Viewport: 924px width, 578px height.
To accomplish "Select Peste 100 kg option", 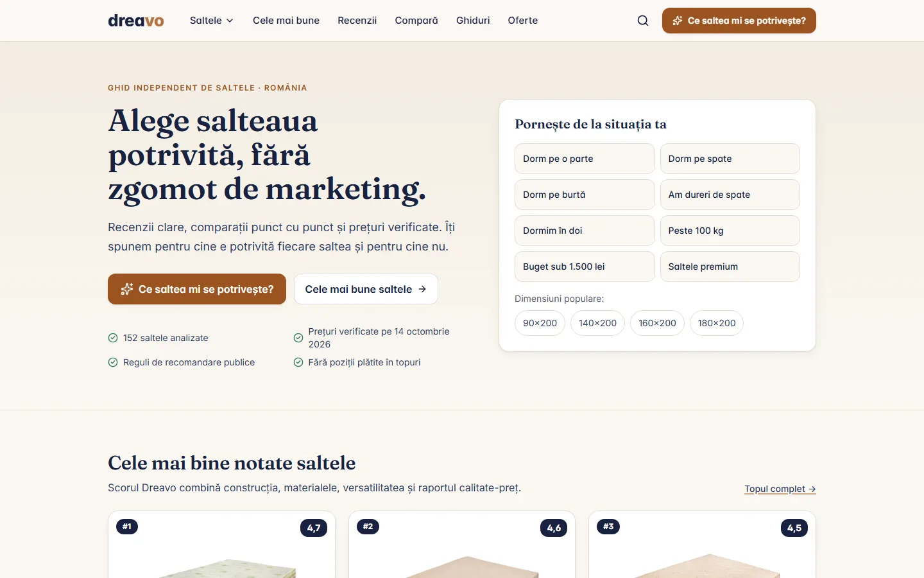I will (x=730, y=231).
